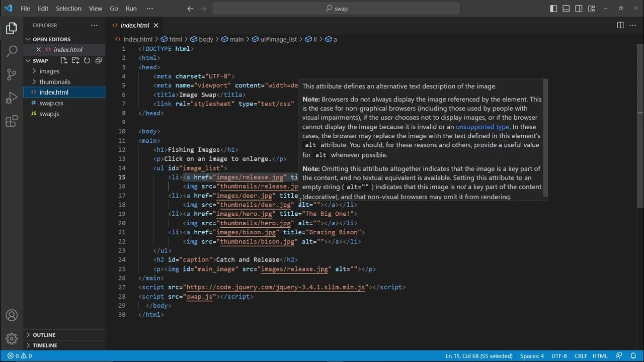The height and width of the screenshot is (362, 644).
Task: Refresh the SWAP explorer
Action: point(87,60)
